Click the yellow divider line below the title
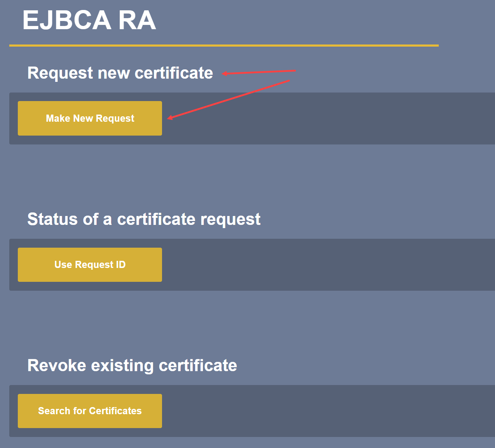Image resolution: width=495 pixels, height=448 pixels. pyautogui.click(x=224, y=46)
